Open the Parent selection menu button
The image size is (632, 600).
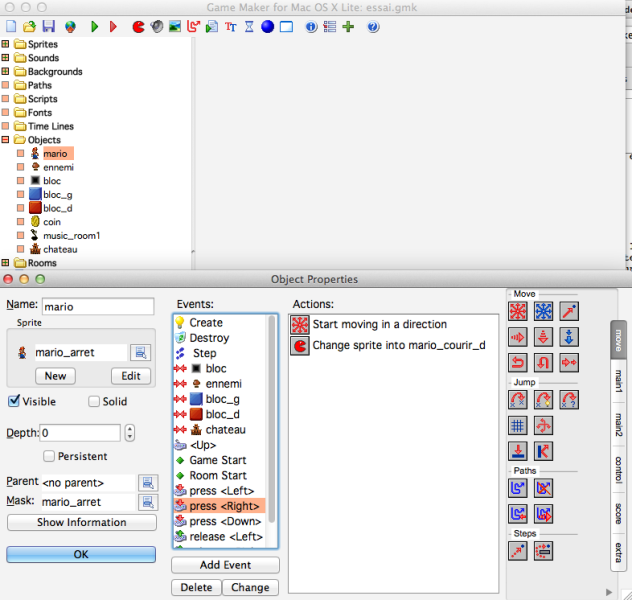pyautogui.click(x=148, y=482)
